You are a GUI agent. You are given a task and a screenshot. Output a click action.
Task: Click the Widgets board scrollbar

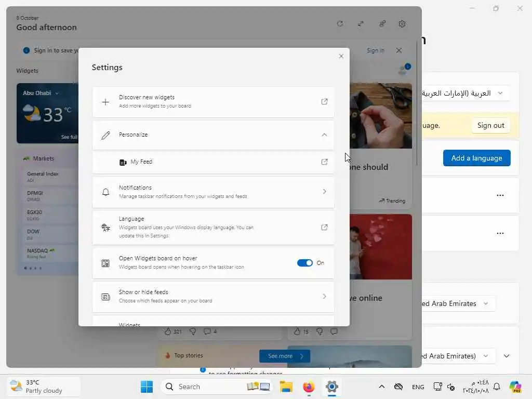tap(417, 103)
